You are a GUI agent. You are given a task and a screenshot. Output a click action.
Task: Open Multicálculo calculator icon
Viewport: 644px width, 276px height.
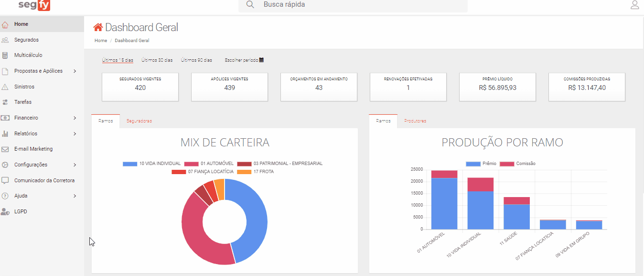tap(5, 55)
